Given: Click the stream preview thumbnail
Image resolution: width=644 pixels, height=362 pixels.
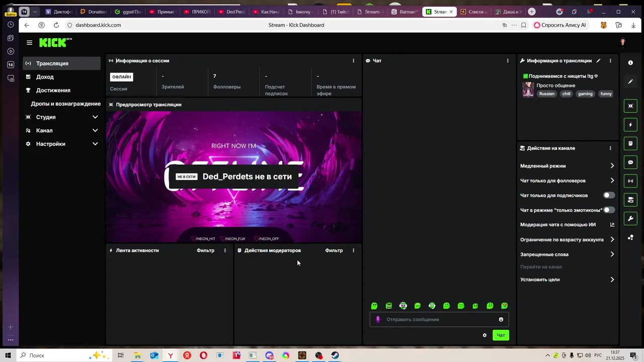Looking at the screenshot, I should [x=233, y=176].
